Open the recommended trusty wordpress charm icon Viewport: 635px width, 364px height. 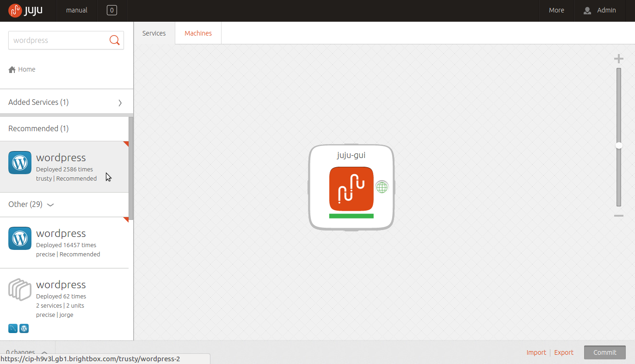click(x=20, y=163)
